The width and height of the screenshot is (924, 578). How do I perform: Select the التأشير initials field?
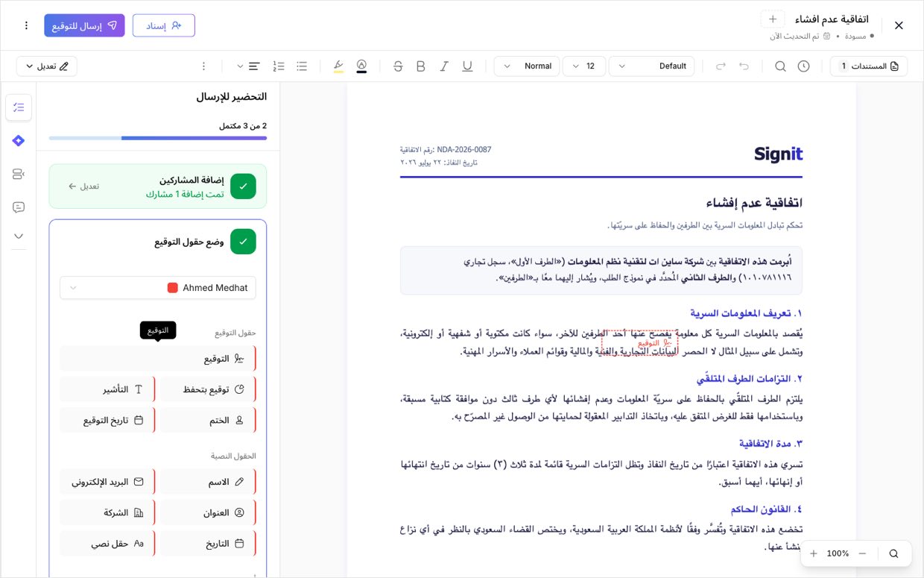coord(107,389)
